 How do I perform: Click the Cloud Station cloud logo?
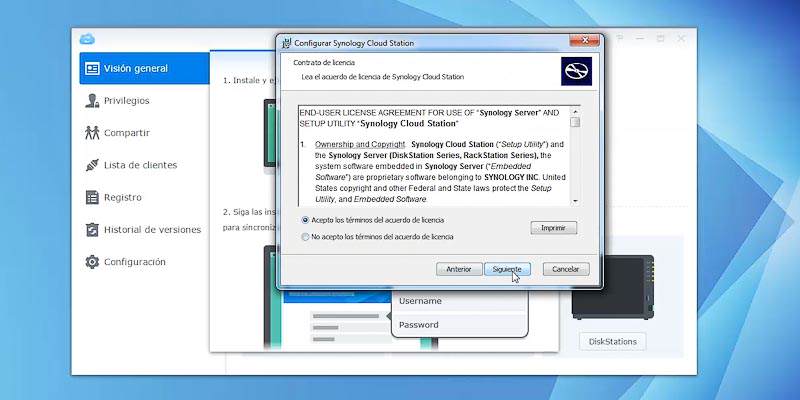(87, 39)
